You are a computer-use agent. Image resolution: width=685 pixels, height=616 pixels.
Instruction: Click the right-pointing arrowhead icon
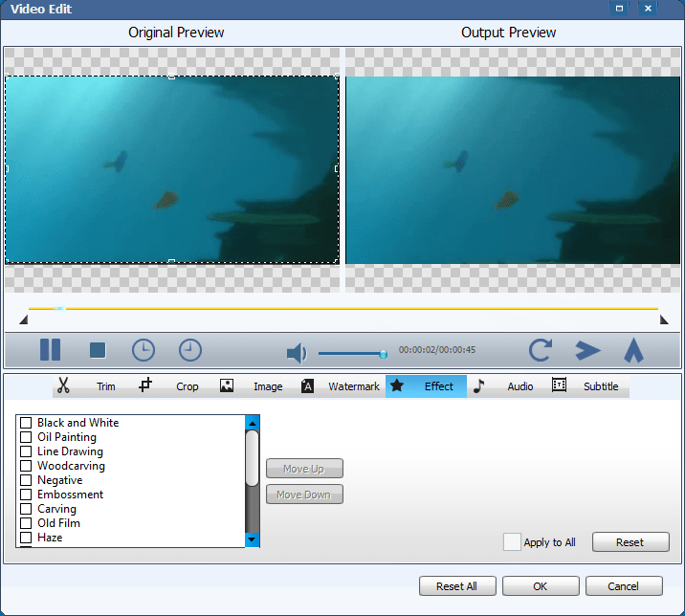click(x=588, y=350)
